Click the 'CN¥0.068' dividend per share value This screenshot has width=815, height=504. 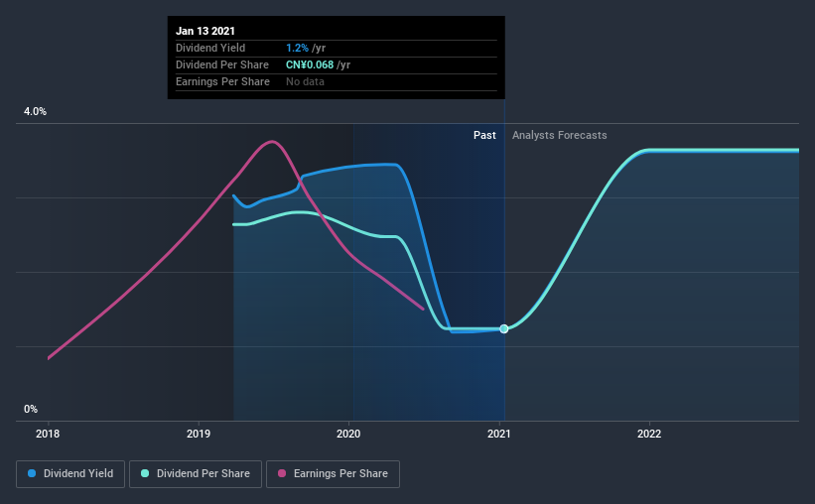310,64
